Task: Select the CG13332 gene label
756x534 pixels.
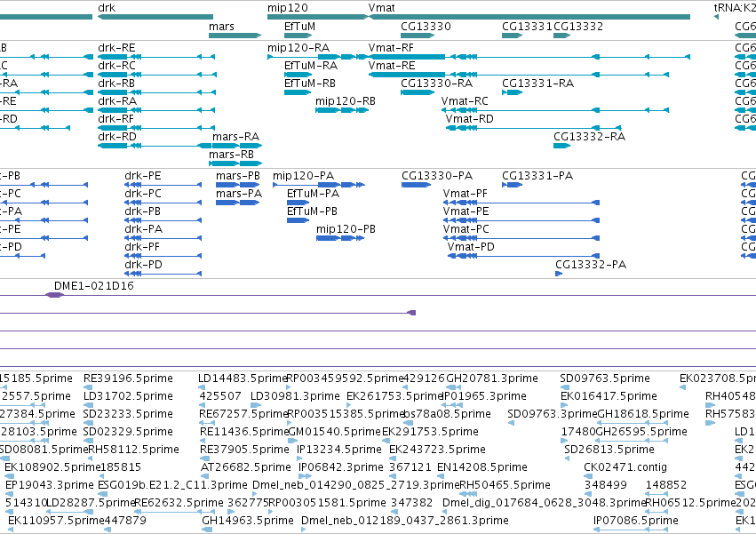Action: pyautogui.click(x=578, y=26)
